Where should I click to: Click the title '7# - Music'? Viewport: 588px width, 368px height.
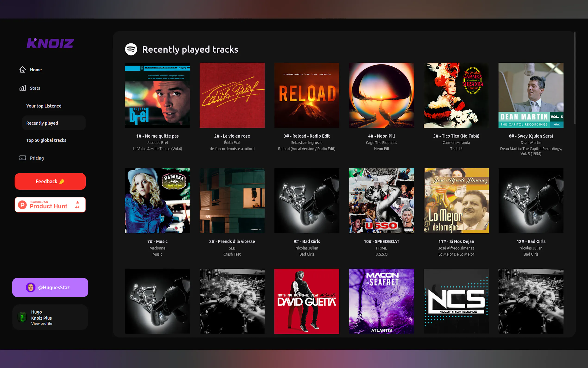coord(157,241)
